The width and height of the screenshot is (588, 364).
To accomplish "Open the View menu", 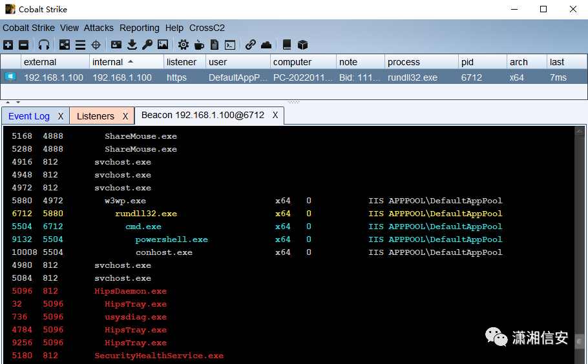I will [69, 28].
